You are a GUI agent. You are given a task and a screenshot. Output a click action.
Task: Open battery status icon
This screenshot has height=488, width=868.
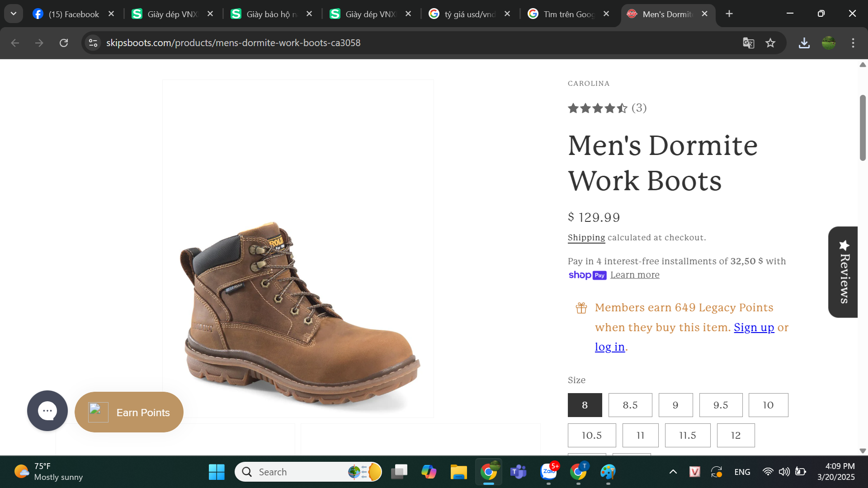click(801, 472)
